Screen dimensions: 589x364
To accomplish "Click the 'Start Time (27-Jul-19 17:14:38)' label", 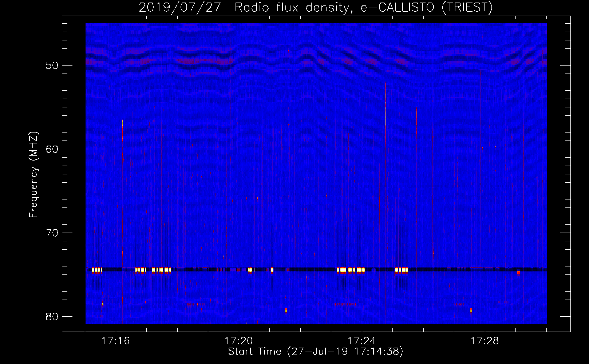I will coord(316,352).
